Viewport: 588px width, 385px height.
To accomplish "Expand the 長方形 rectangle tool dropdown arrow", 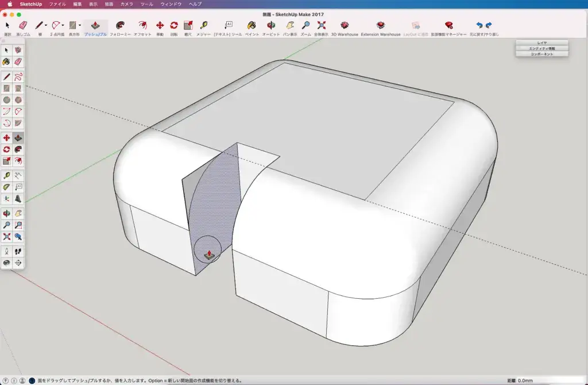I will coord(79,25).
